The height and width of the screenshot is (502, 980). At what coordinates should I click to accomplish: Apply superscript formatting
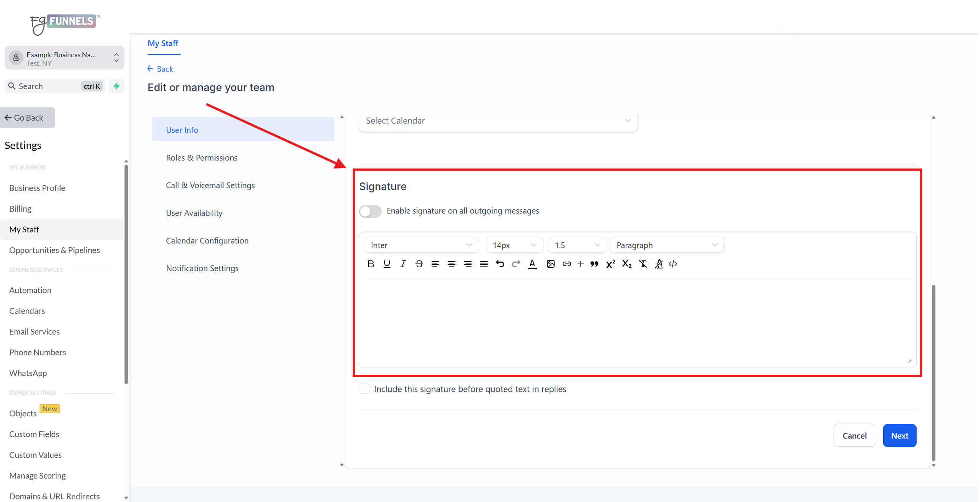[610, 264]
